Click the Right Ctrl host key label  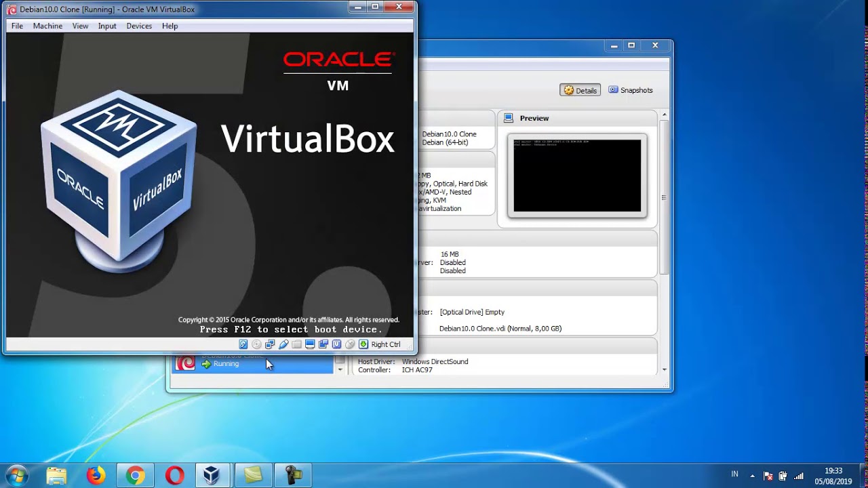386,344
